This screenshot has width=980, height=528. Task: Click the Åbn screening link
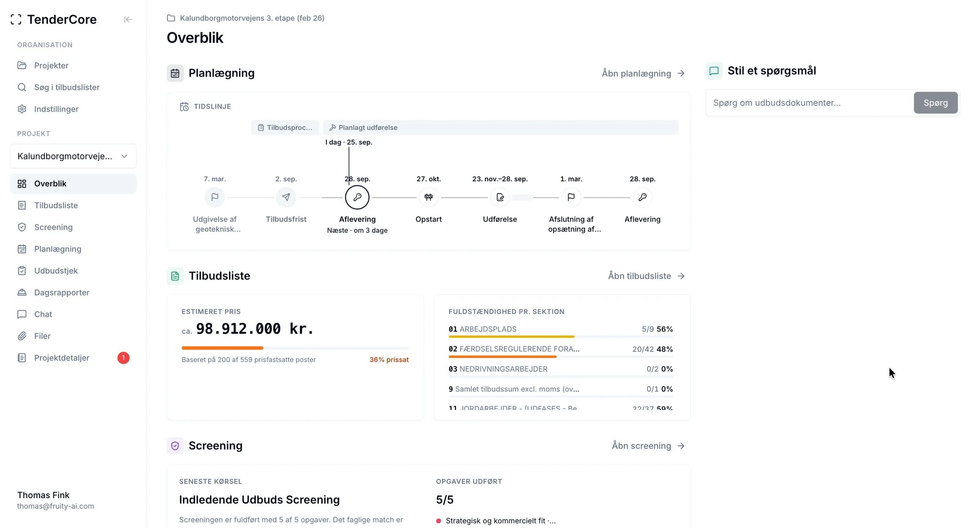point(648,446)
